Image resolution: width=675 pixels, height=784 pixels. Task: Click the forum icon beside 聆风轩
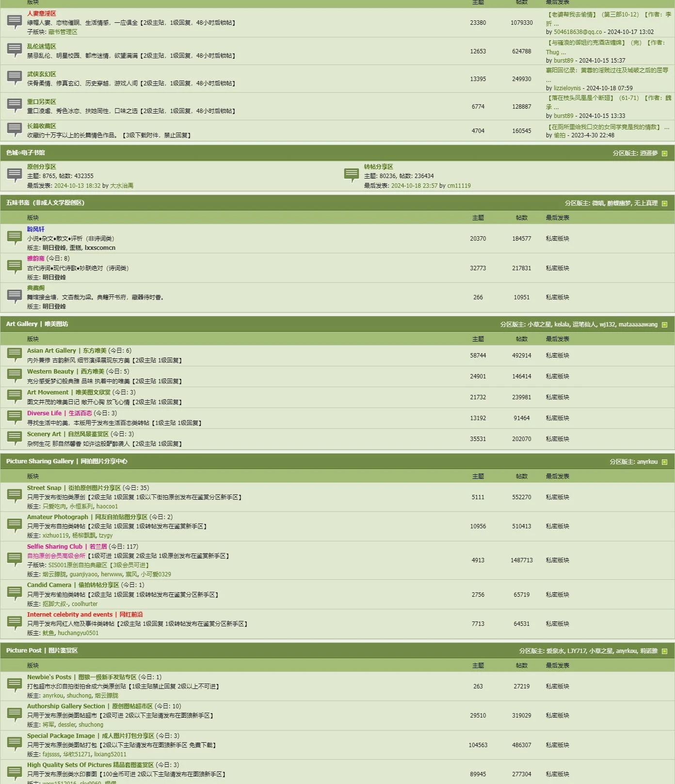click(x=15, y=238)
